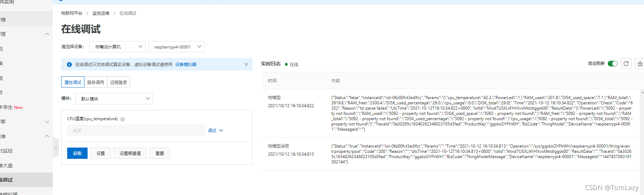
Task: Click the 重置 button
Action: 160,153
